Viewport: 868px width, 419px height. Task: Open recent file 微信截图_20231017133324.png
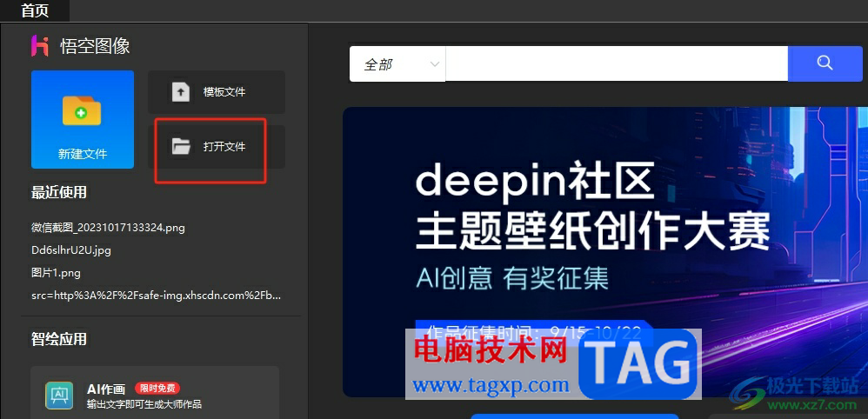108,228
